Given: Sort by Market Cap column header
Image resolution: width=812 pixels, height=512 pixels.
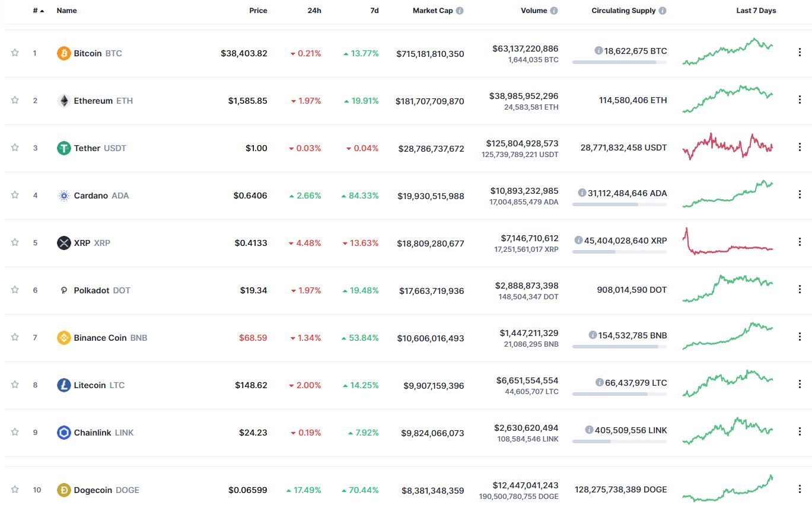Looking at the screenshot, I should coord(432,11).
